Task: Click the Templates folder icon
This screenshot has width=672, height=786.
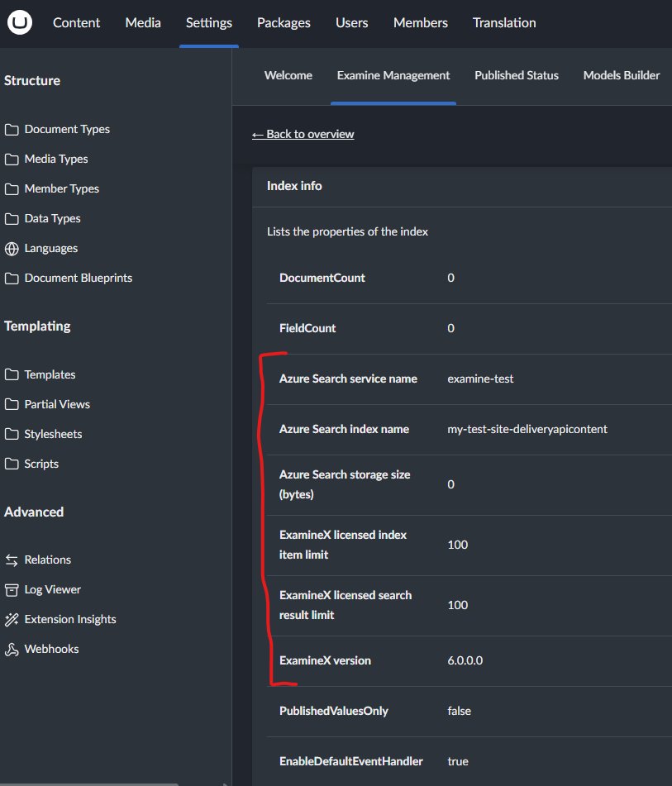Action: 12,374
